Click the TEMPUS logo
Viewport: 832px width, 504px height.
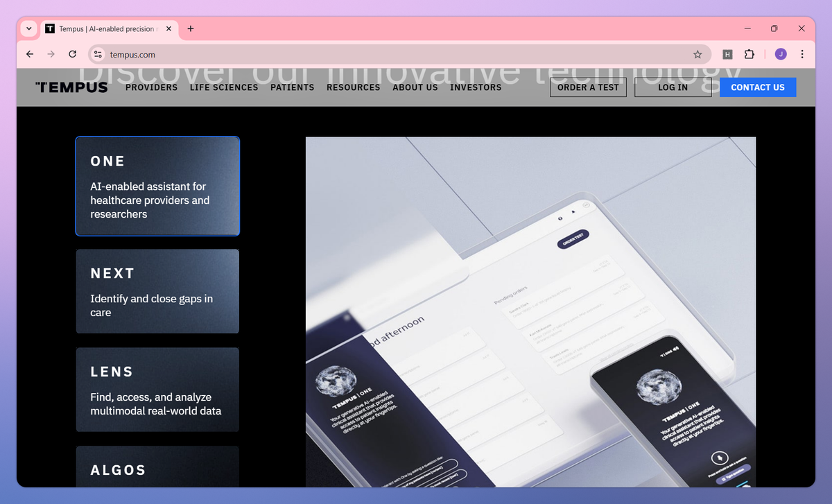point(71,87)
